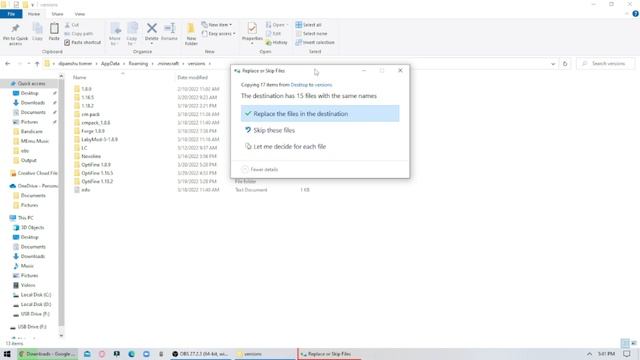Open OBS taskbar button
Image resolution: width=640 pixels, height=360 pixels.
pos(200,354)
